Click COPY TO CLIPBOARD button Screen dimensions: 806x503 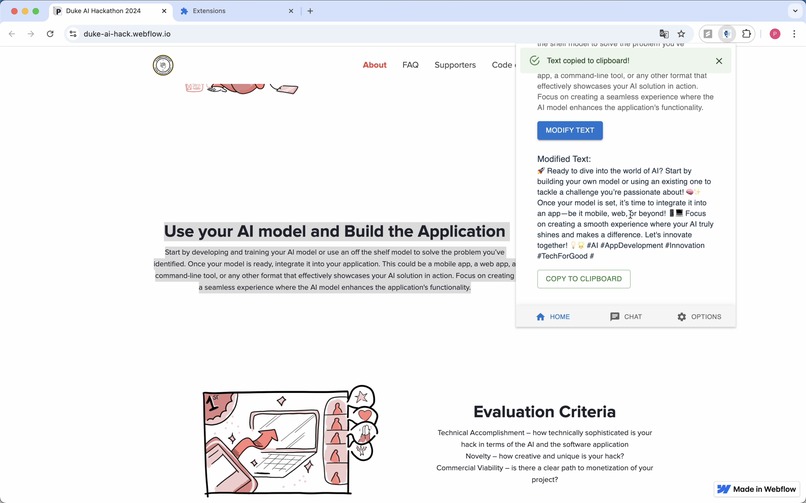pos(583,279)
